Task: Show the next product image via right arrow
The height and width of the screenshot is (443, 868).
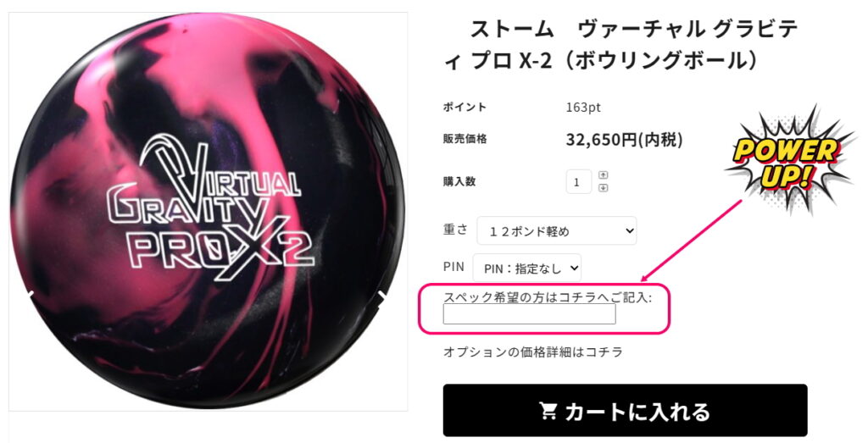Action: click(x=382, y=296)
